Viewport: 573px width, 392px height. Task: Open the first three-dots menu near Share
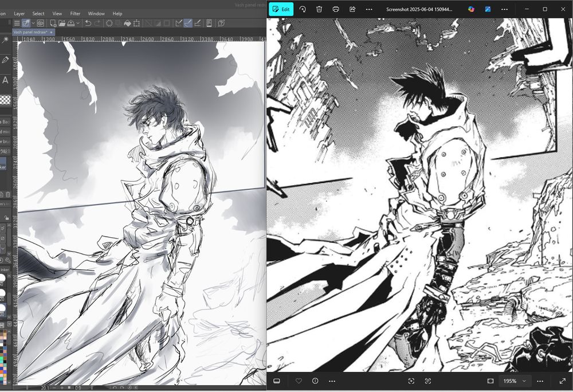click(369, 9)
